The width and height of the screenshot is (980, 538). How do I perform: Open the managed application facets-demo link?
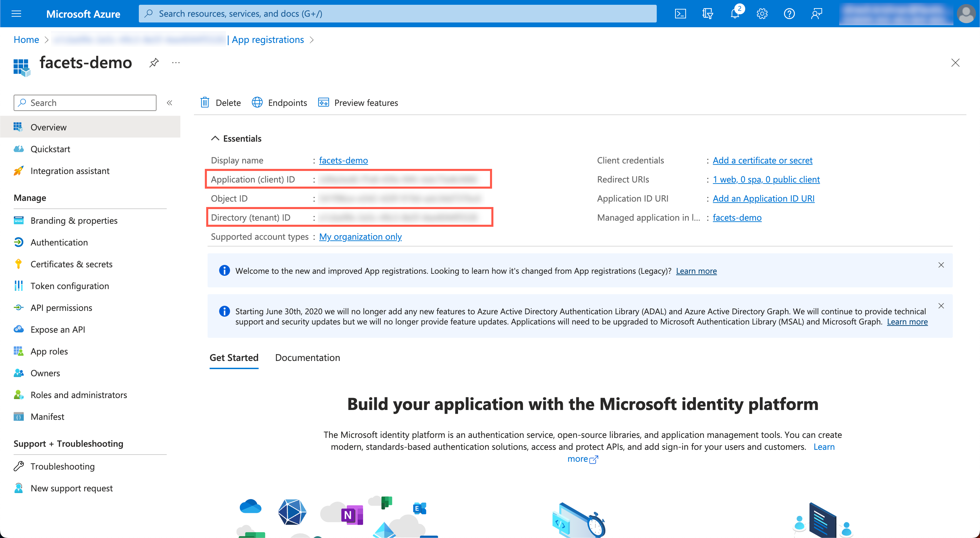pyautogui.click(x=737, y=217)
